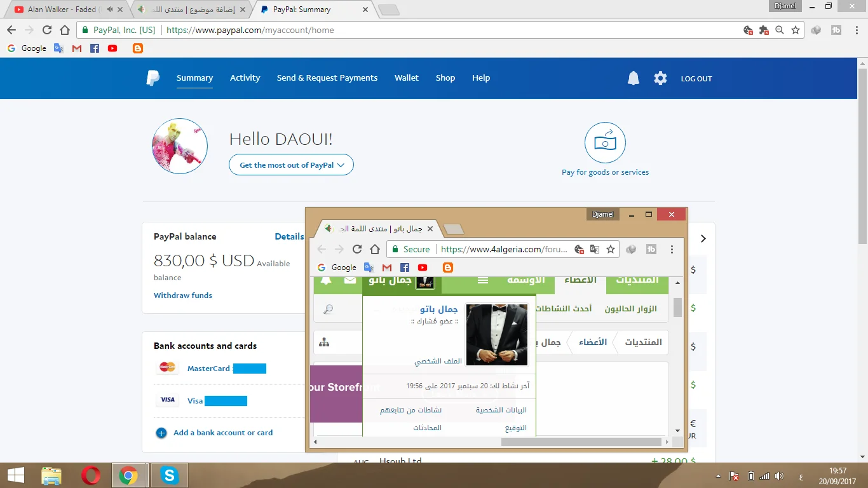Click the PayPal logo in header
This screenshot has width=868, height=488.
coord(153,78)
